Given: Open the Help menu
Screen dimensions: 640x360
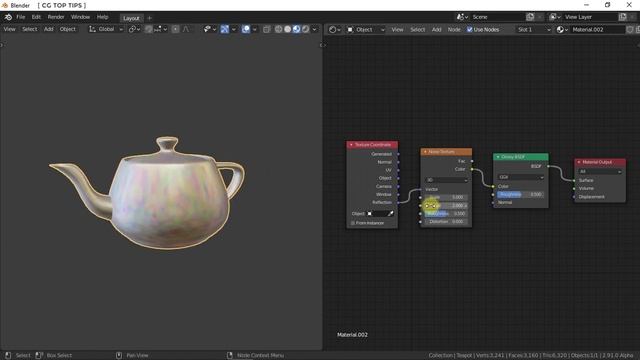Looking at the screenshot, I should 102,17.
